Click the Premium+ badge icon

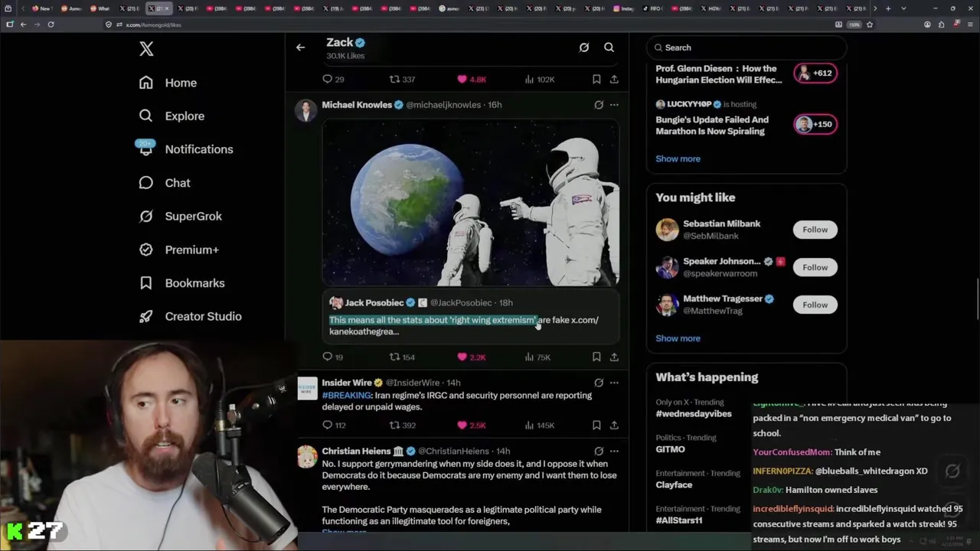coord(146,249)
